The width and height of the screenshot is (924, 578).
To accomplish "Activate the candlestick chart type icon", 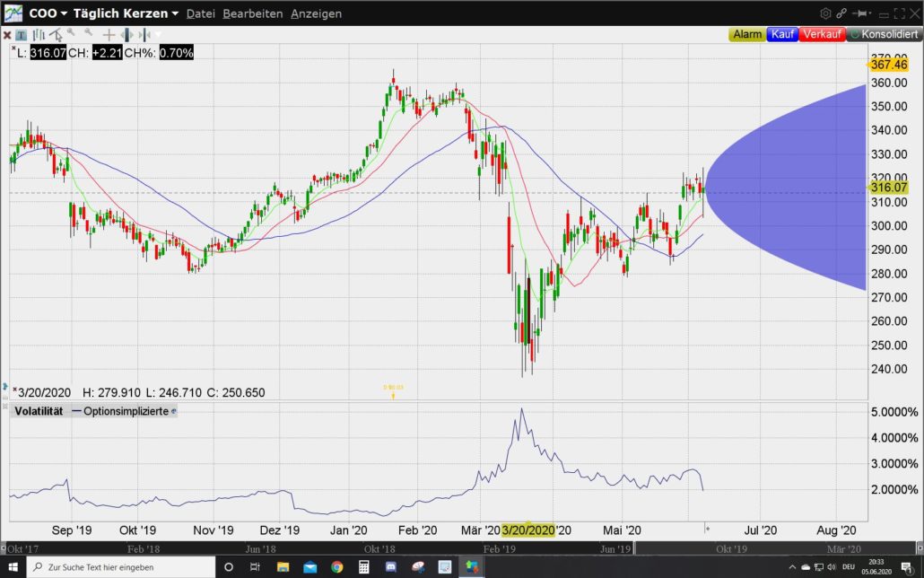I will (x=38, y=35).
